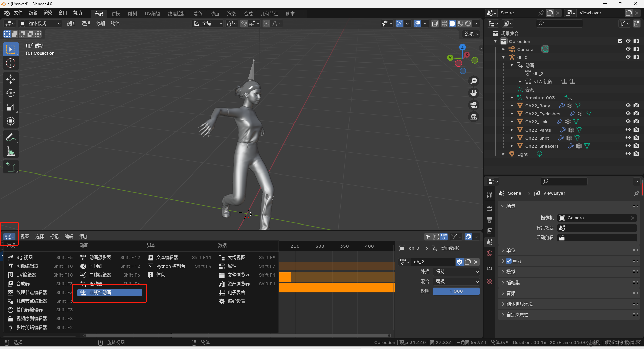This screenshot has width=644, height=349.
Task: Click the outliner search field
Action: point(559,23)
